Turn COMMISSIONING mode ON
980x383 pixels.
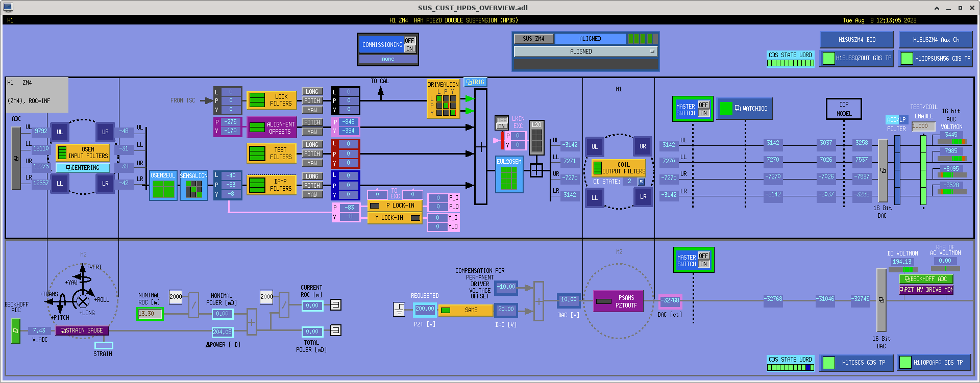tap(409, 49)
